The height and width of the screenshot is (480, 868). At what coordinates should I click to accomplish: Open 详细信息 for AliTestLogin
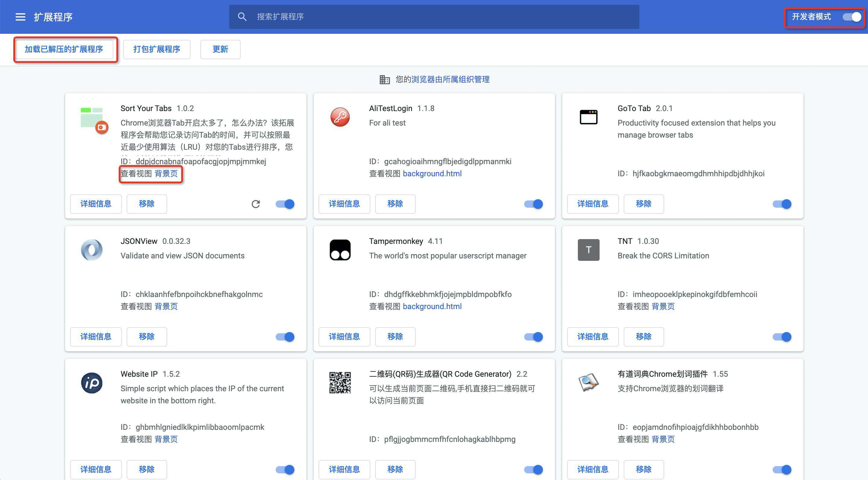click(x=344, y=204)
